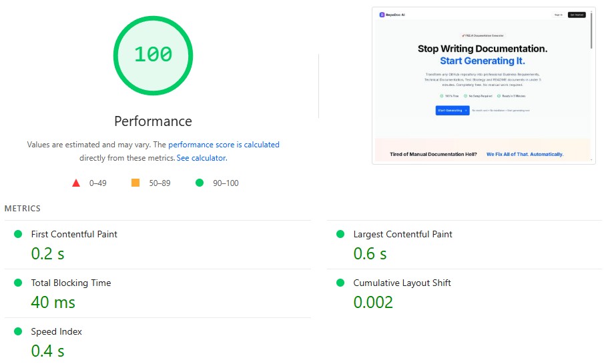Click green status dot beside First Contentful Paint
616x364 pixels.
[x=18, y=234]
